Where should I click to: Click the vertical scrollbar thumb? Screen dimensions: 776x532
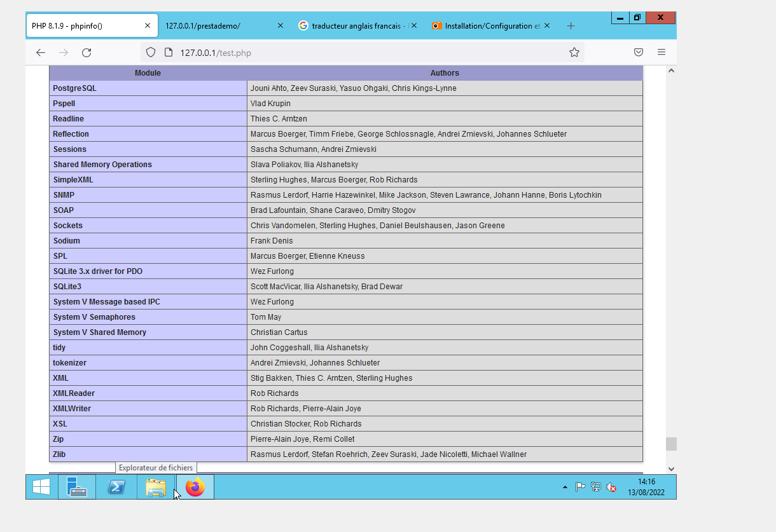(671, 444)
